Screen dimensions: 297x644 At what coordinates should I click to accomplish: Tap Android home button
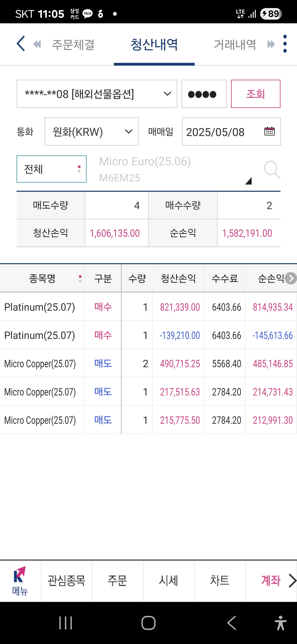point(148,623)
